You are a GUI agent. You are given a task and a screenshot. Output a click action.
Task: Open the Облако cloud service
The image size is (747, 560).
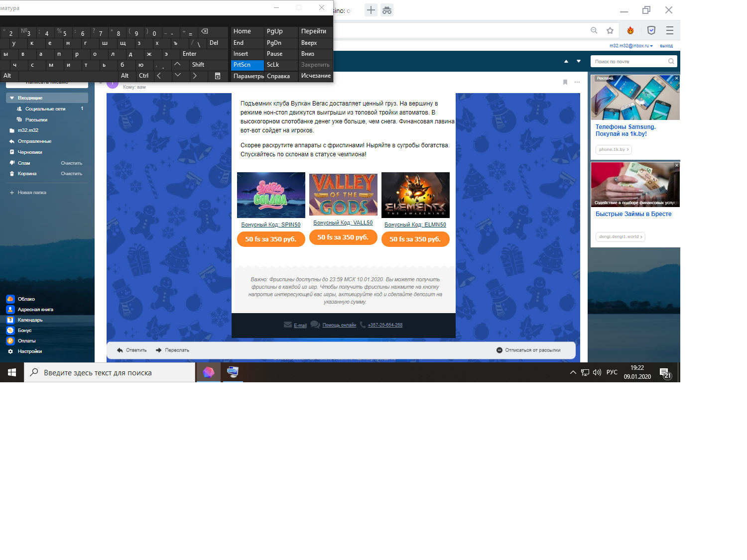20,299
